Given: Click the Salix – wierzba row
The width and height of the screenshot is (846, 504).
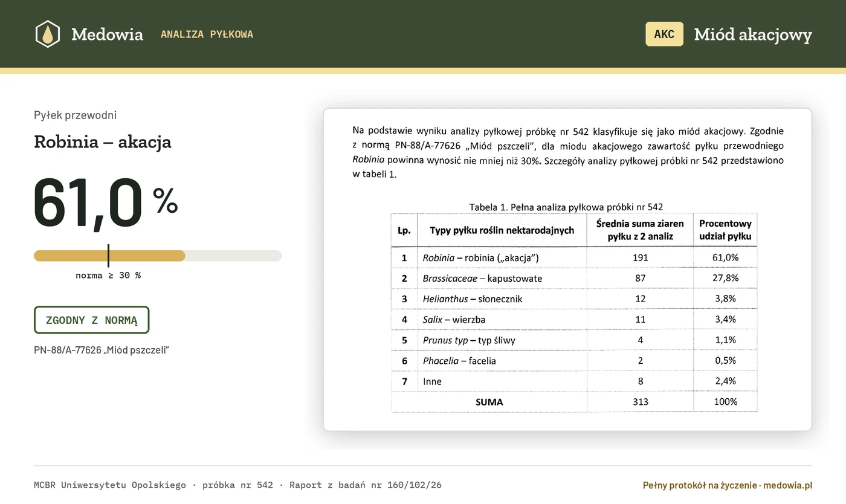Looking at the screenshot, I should tap(574, 320).
